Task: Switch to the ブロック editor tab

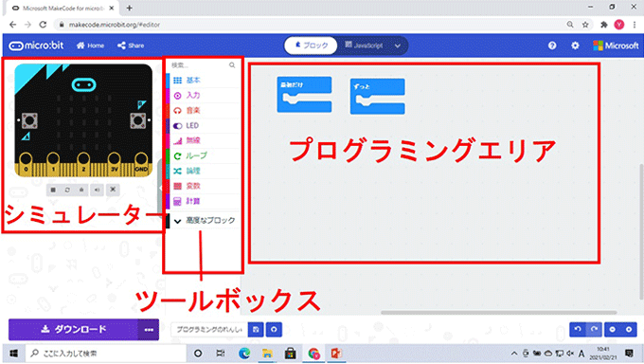Action: click(x=312, y=45)
